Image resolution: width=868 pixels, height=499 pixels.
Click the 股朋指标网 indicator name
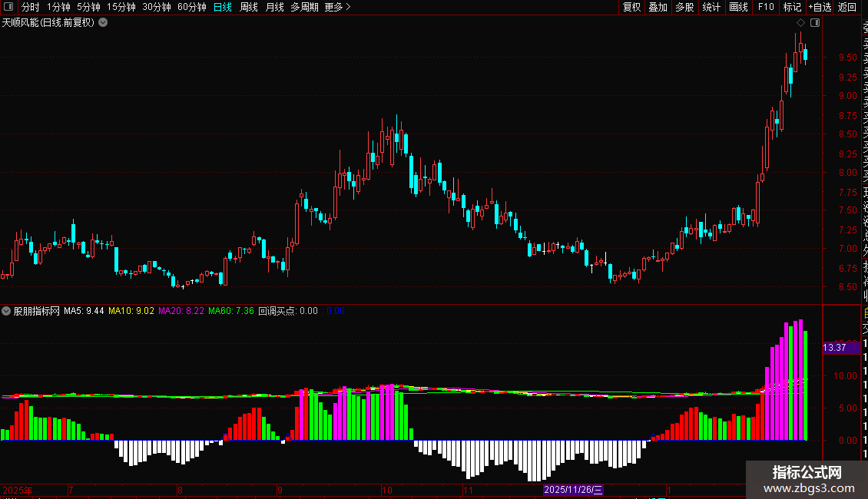(x=37, y=311)
